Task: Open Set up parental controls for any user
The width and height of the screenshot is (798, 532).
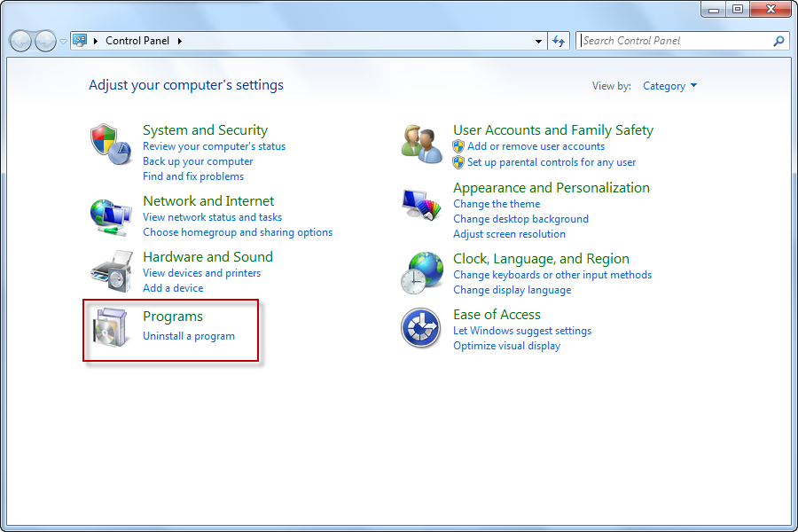Action: (x=552, y=162)
